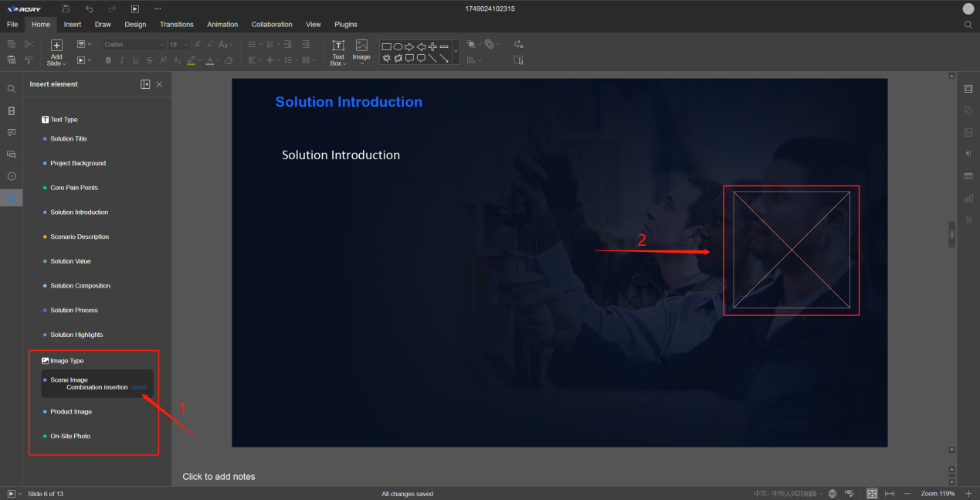Viewport: 980px width, 500px height.
Task: Open the comments panel in left sidebar
Action: 12,133
